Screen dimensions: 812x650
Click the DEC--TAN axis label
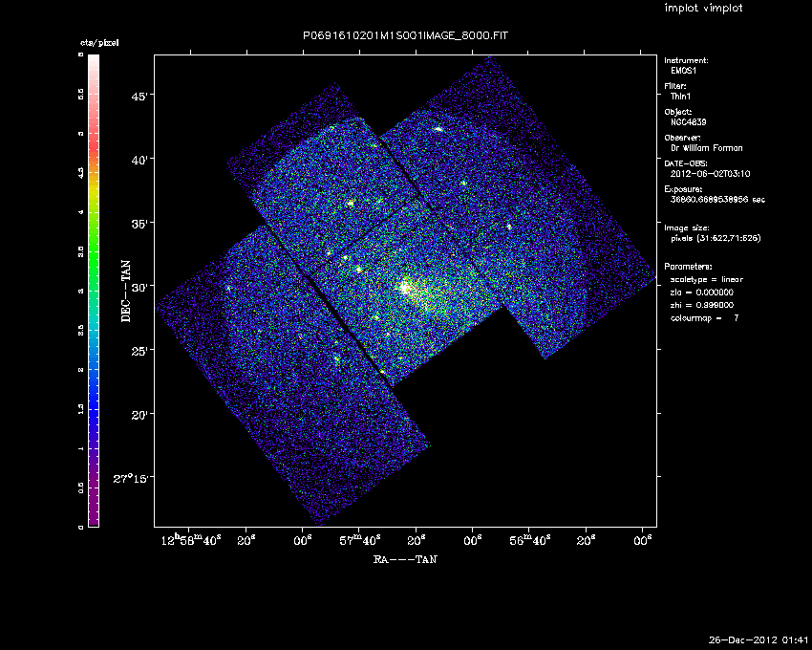[x=126, y=292]
